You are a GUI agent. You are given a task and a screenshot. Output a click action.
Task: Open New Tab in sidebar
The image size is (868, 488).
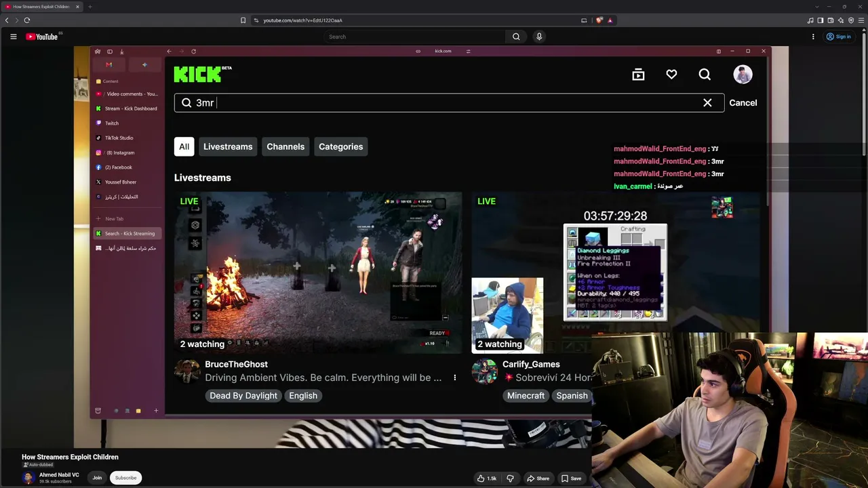coord(127,219)
